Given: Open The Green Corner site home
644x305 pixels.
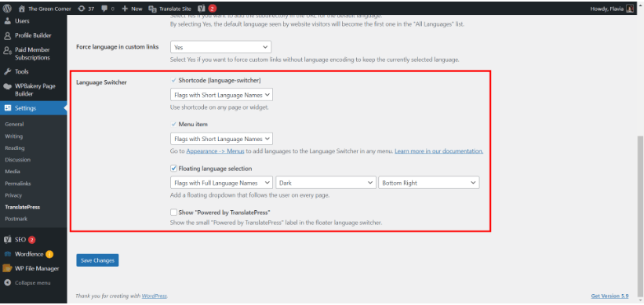Looking at the screenshot, I should tap(45, 9).
